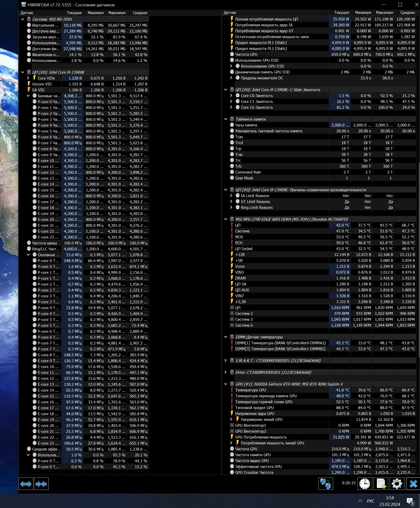Image resolution: width=420 pixels, height=508 pixels.
Task: Select the MOS temperature row
Action: 319,237
